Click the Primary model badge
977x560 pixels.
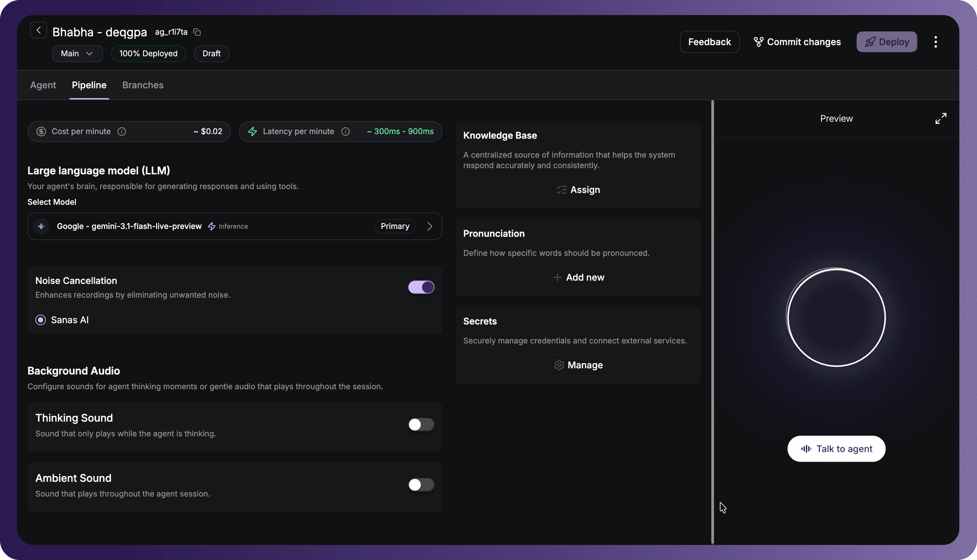(x=395, y=226)
